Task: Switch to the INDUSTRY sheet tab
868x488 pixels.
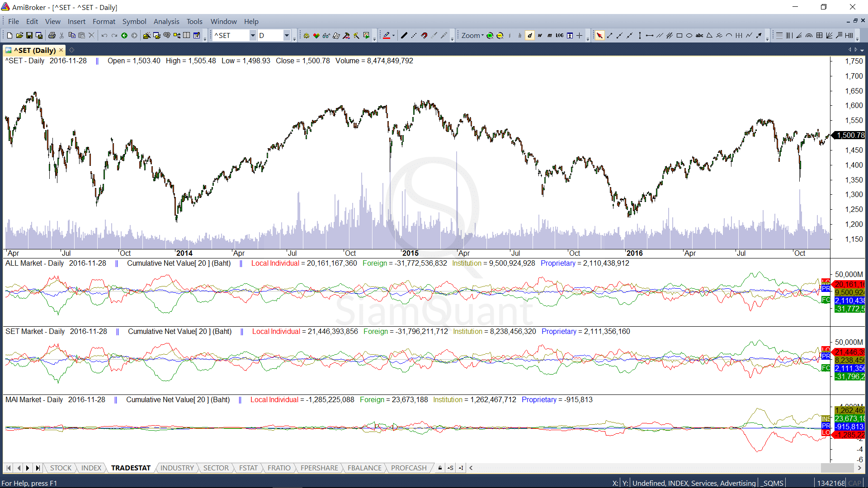Action: tap(177, 468)
